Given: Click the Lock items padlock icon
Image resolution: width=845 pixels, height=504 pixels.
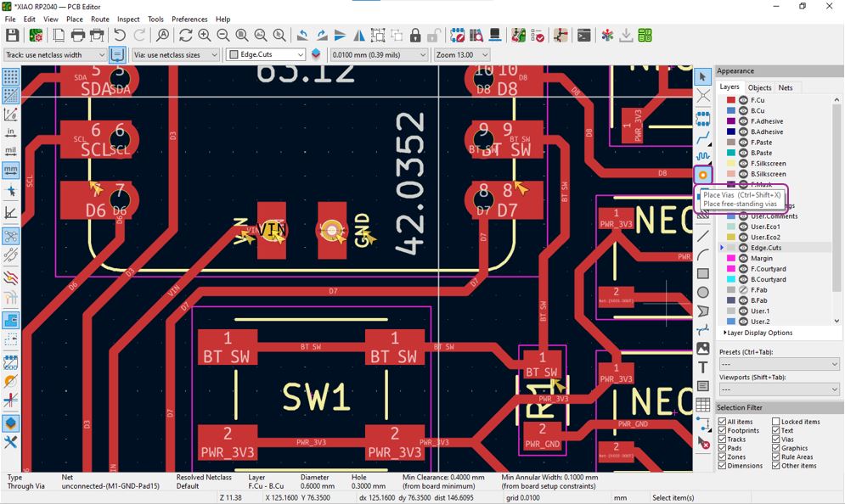Looking at the screenshot, I should point(415,36).
